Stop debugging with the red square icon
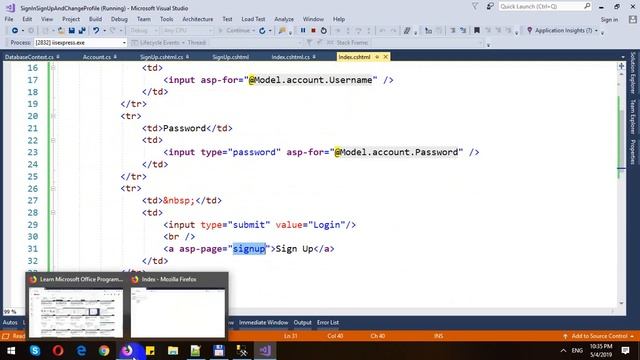This screenshot has width=640, height=360. 313,31
